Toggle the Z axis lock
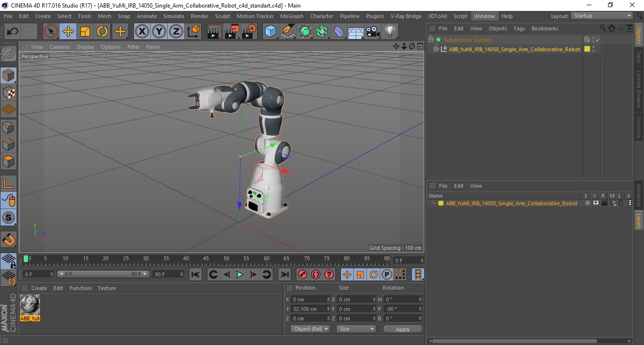 [x=176, y=32]
